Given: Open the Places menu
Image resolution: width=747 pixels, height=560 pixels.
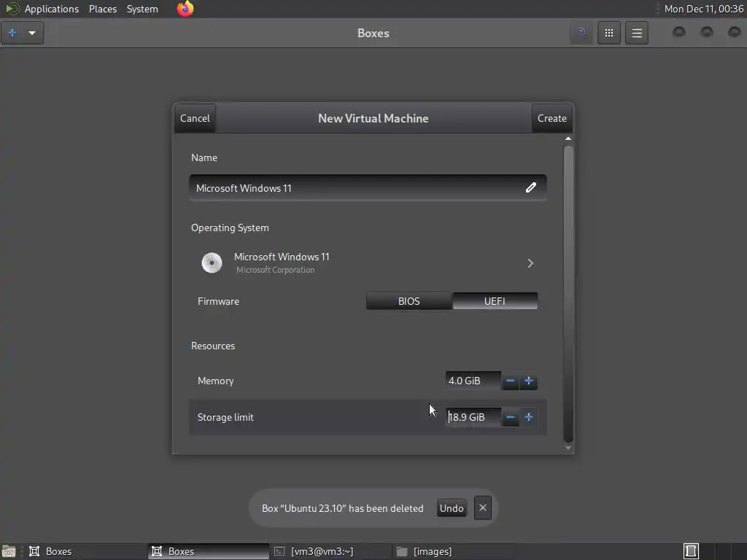Looking at the screenshot, I should [103, 9].
